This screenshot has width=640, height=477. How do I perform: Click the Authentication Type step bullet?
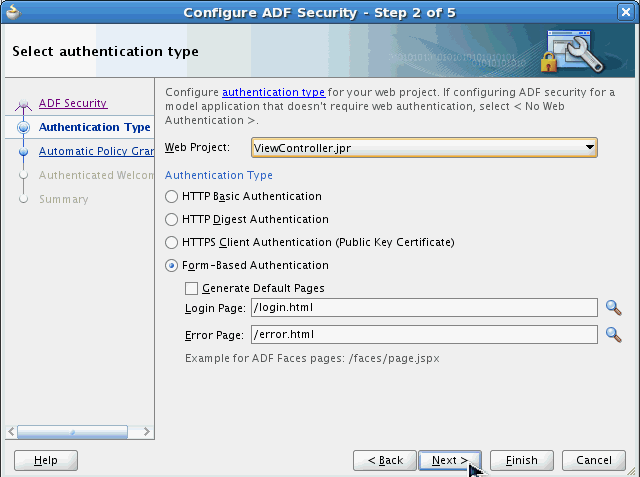[x=24, y=127]
